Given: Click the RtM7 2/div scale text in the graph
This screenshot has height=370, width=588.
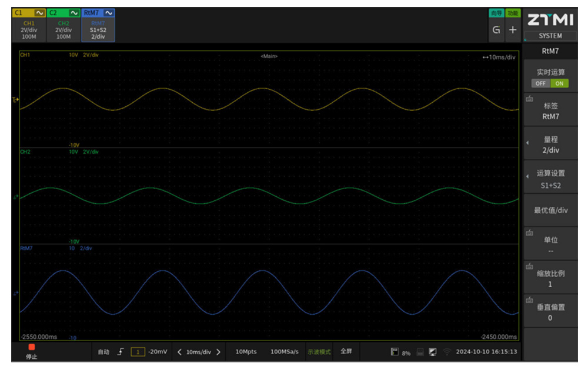Looking at the screenshot, I should [x=86, y=248].
